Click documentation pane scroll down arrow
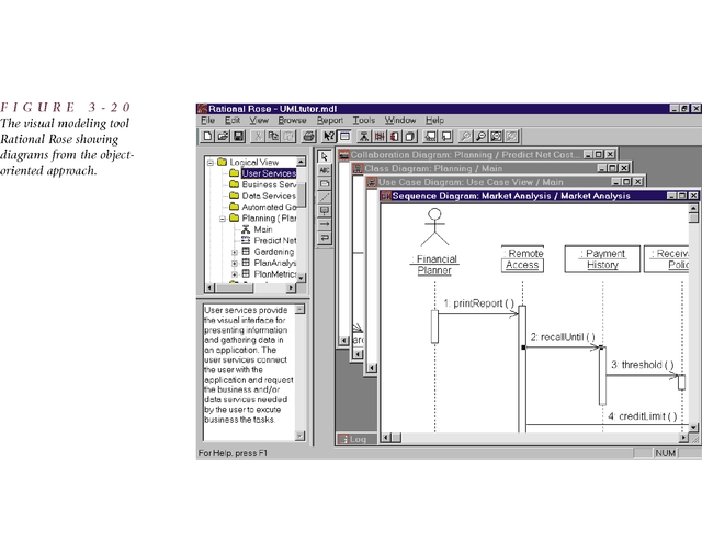This screenshot has width=720, height=540. tap(300, 436)
